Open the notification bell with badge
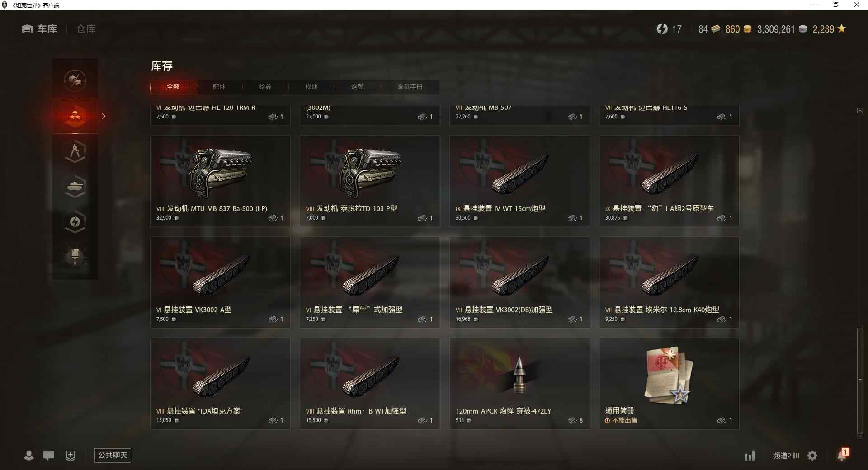This screenshot has width=868, height=470. tap(843, 454)
